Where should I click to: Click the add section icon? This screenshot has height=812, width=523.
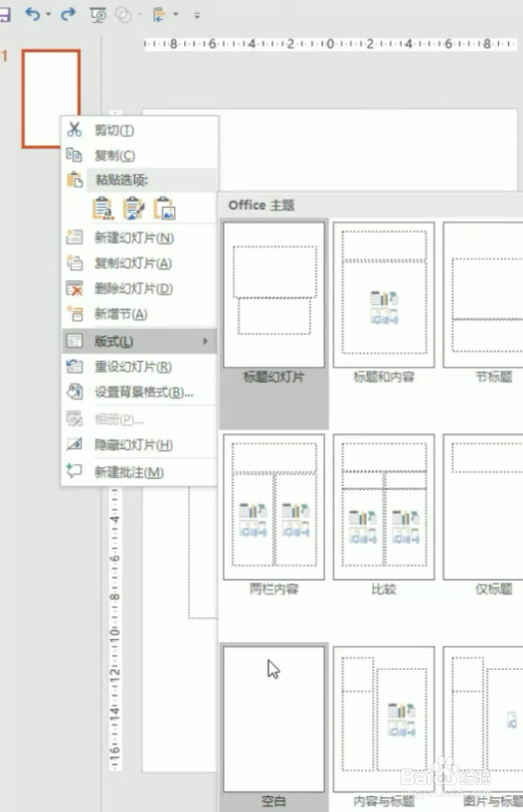click(76, 313)
